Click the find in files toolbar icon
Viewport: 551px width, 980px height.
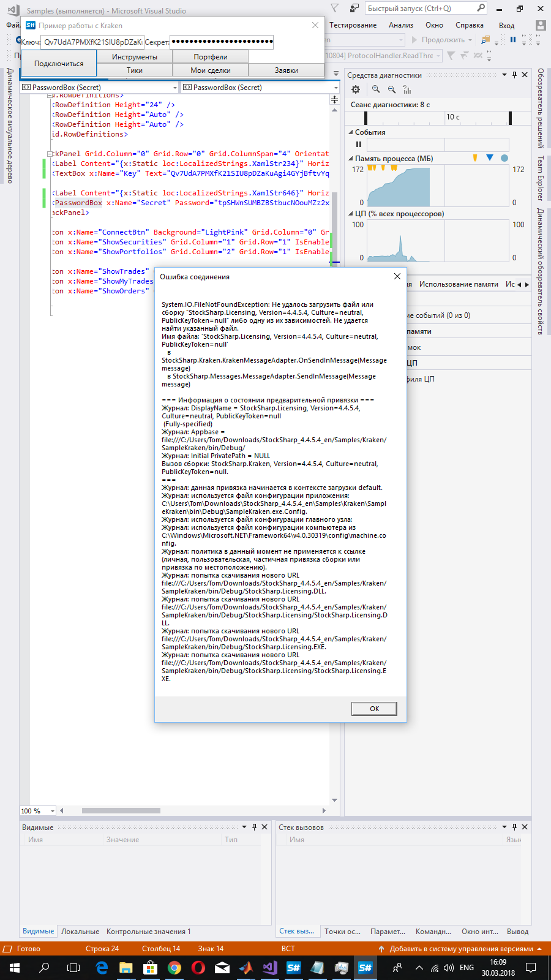485,40
